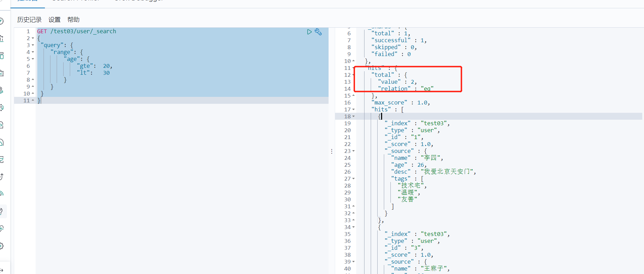The width and height of the screenshot is (644, 274).
Task: Send the request with the play icon
Action: pos(309,32)
